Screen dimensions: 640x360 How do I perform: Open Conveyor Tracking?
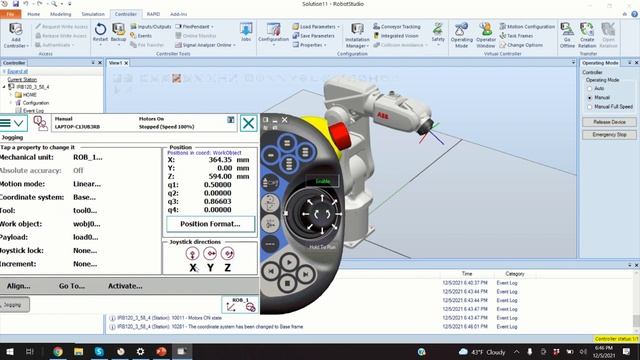pyautogui.click(x=397, y=27)
